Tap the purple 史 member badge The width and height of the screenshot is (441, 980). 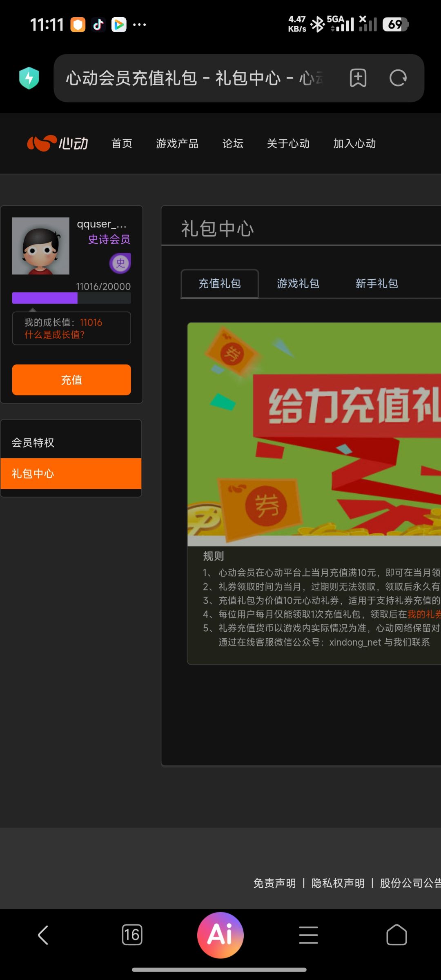(x=120, y=263)
